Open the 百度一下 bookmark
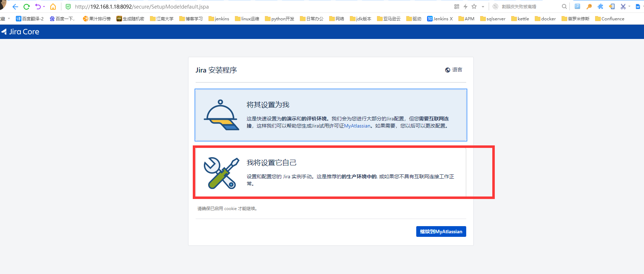This screenshot has width=644, height=274. click(62, 19)
